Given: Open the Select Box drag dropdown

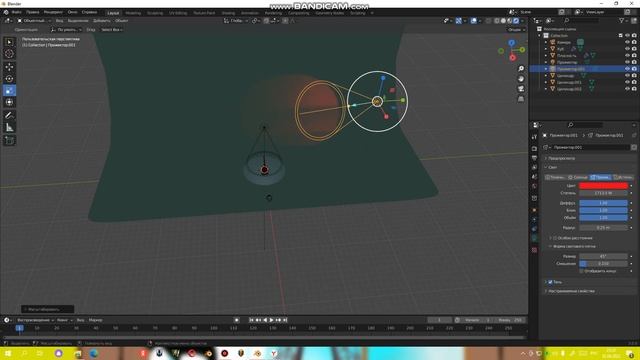Looking at the screenshot, I should (x=111, y=30).
